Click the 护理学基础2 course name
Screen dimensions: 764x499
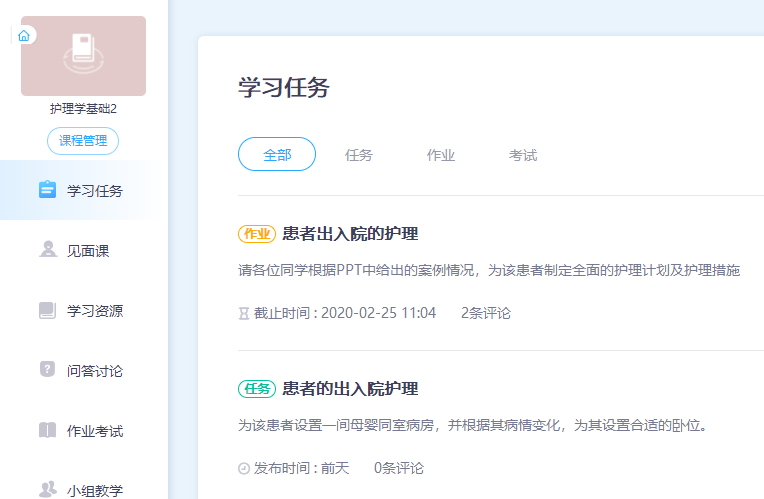83,109
